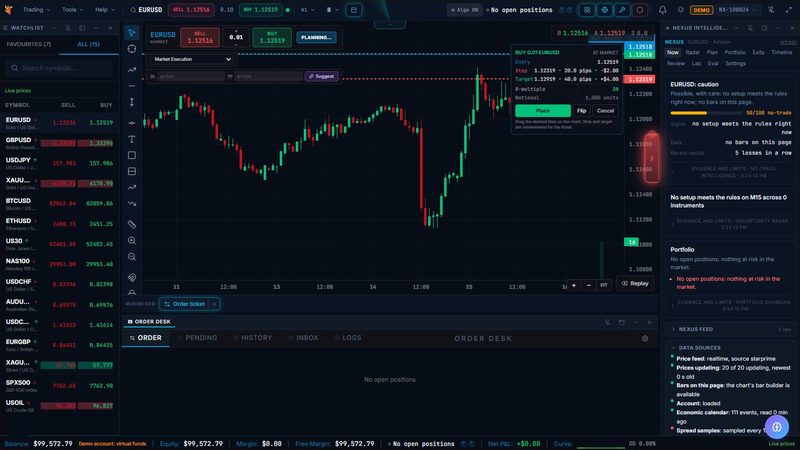This screenshot has height=450, width=800.
Task: Click Cancel in the order preview
Action: tap(605, 111)
